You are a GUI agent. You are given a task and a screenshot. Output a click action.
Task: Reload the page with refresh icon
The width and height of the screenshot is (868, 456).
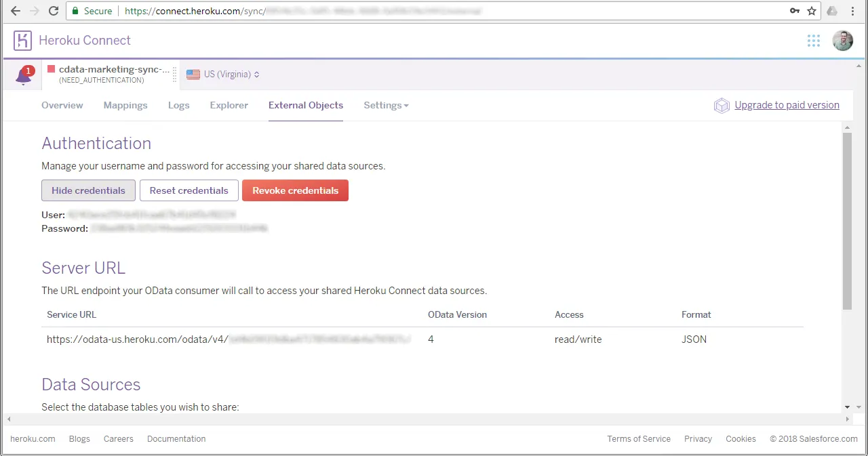coord(54,11)
